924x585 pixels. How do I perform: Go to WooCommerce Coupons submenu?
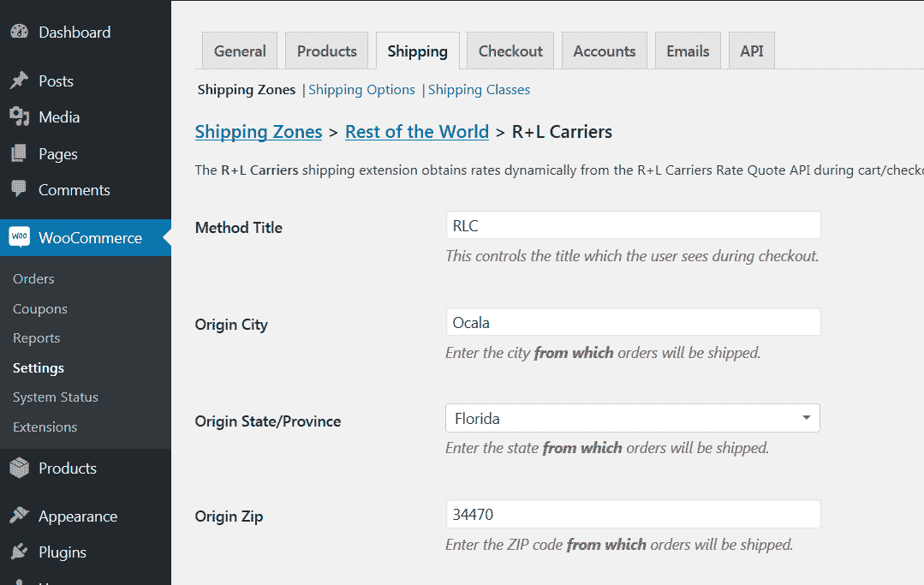40,308
